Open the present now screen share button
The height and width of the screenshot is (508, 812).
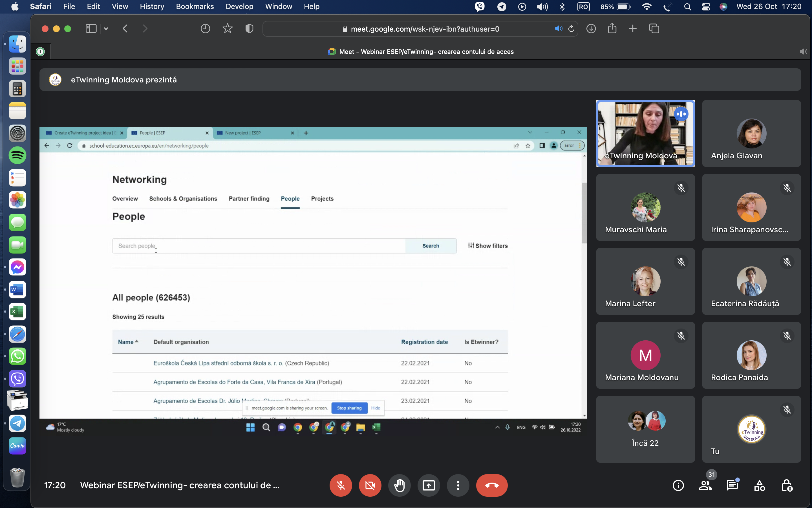pyautogui.click(x=429, y=485)
